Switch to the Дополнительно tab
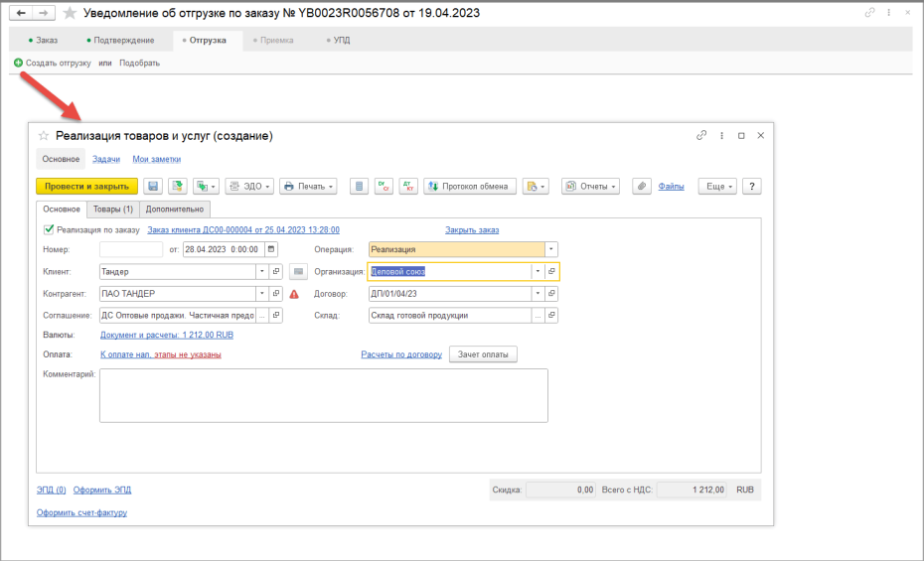Viewport: 924px width, 561px height. click(x=175, y=209)
